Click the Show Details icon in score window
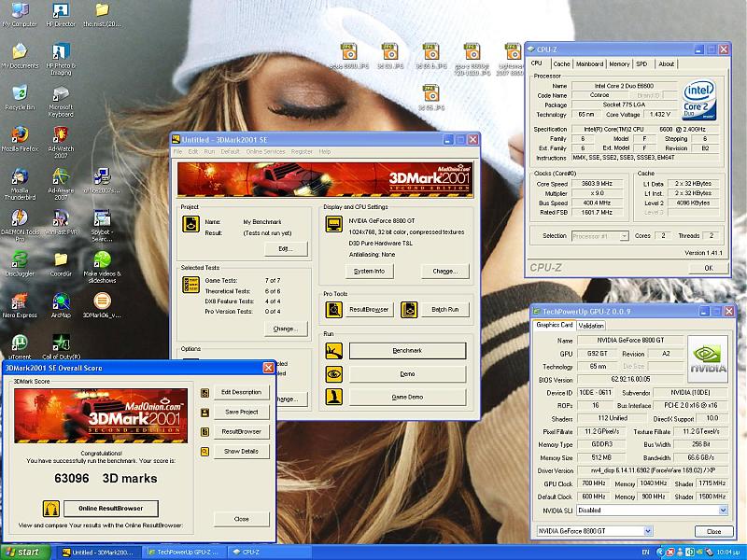747x560 pixels. (x=204, y=452)
